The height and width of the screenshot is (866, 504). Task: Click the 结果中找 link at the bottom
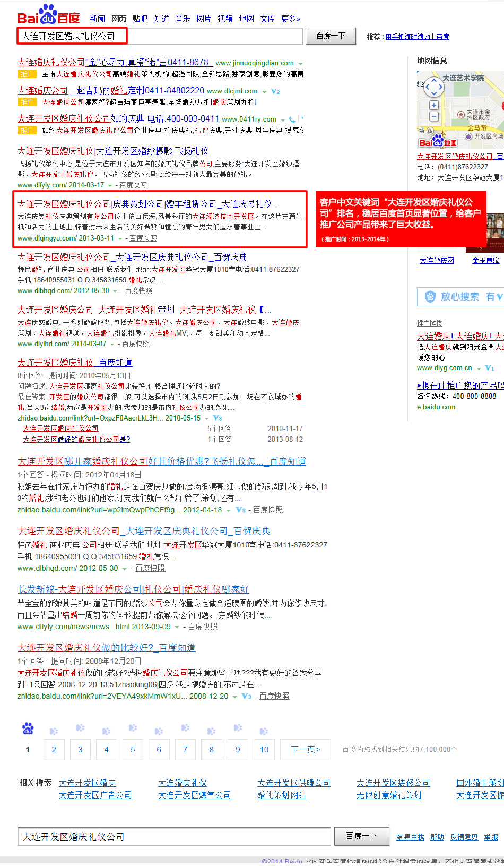pos(410,837)
